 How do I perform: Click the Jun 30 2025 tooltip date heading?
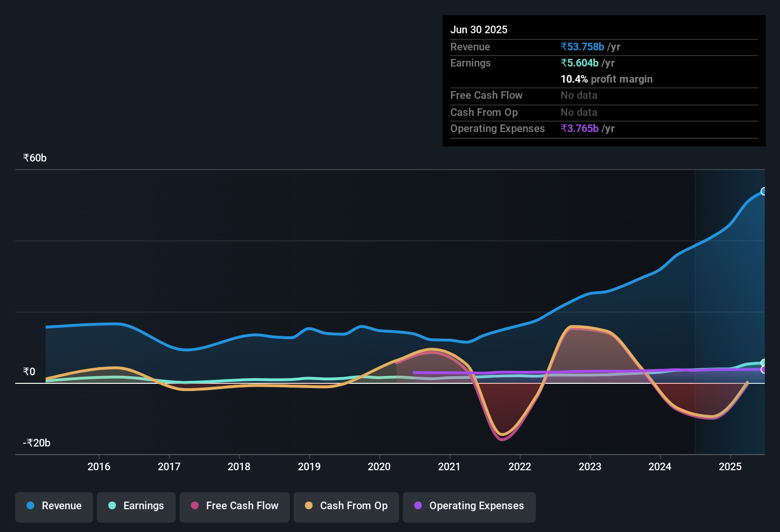(x=479, y=29)
